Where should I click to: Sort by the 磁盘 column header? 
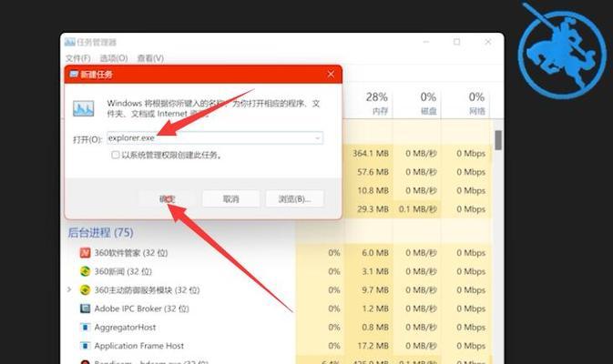[417, 103]
